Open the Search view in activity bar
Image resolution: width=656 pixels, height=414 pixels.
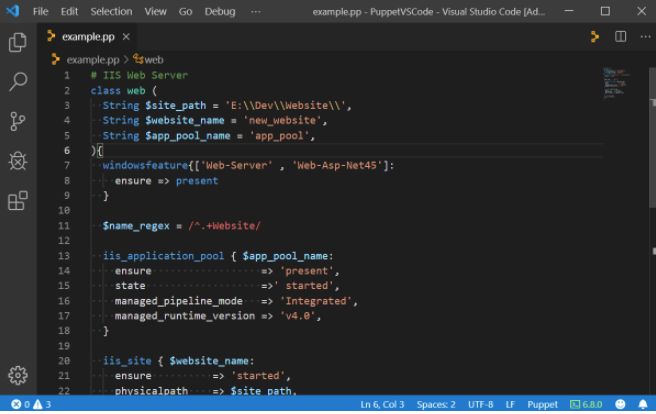(x=18, y=81)
